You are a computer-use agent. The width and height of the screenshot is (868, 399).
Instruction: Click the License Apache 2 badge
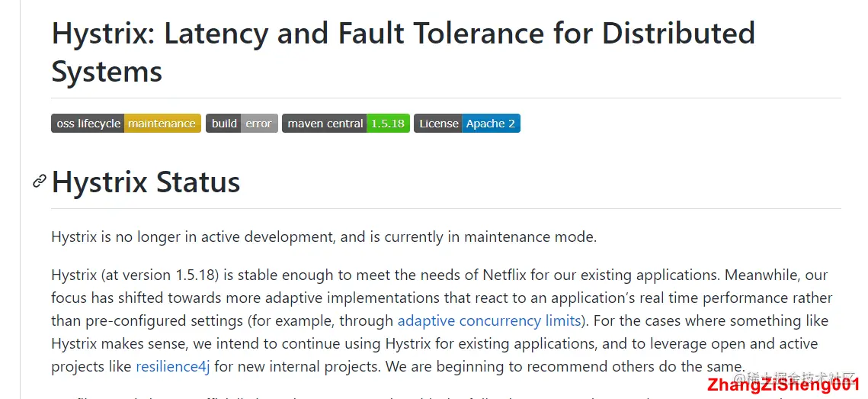tap(467, 124)
